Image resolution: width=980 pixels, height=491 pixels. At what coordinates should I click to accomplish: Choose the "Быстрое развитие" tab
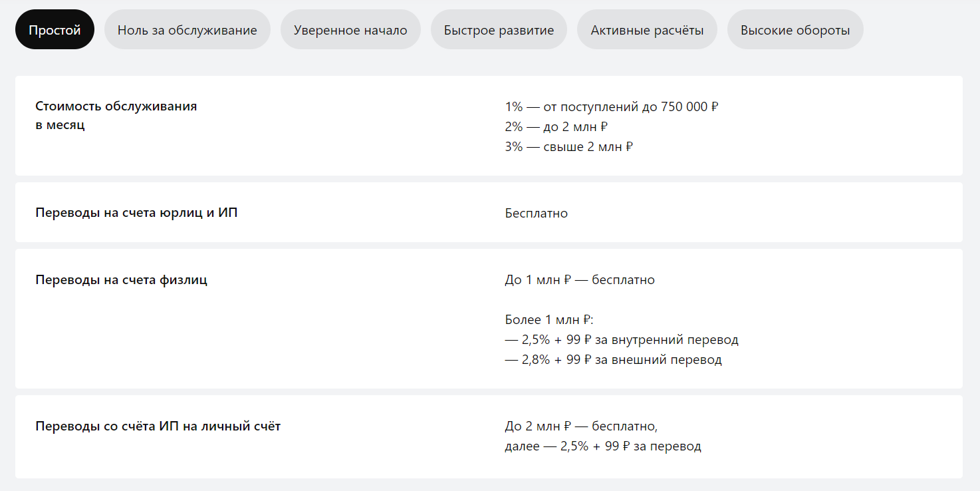(x=499, y=30)
